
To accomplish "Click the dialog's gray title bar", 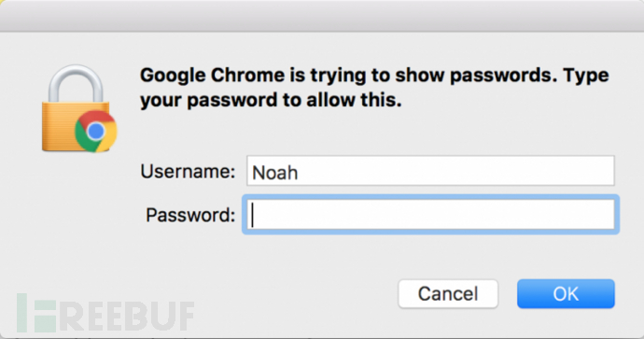I will [322, 16].
